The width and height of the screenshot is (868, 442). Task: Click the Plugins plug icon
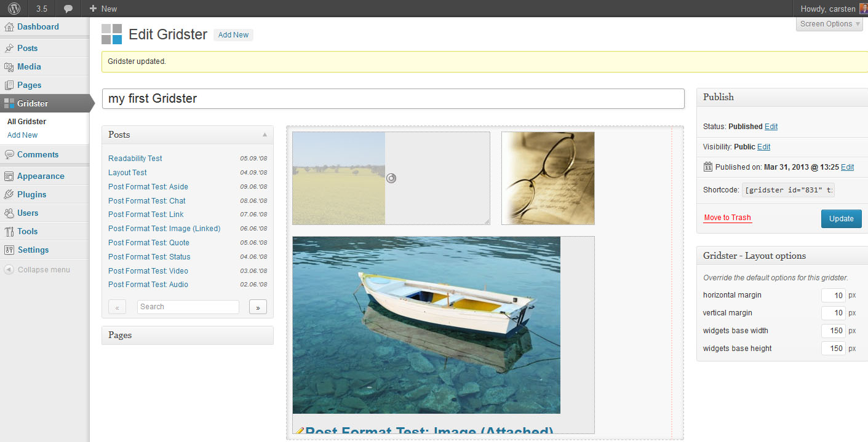9,194
